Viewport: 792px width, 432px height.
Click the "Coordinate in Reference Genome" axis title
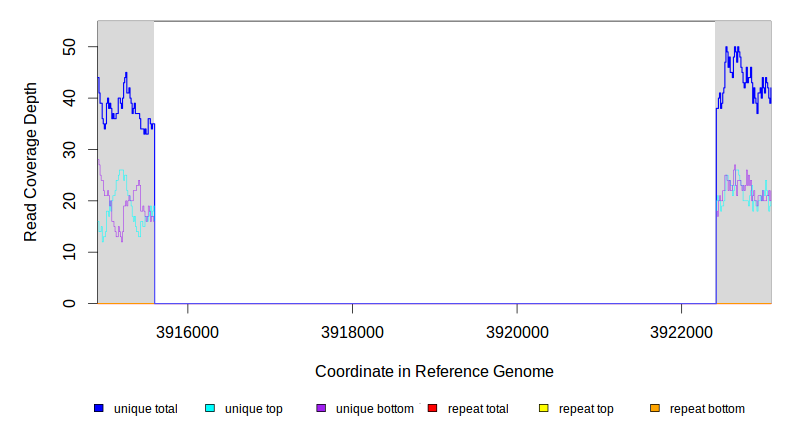434,371
